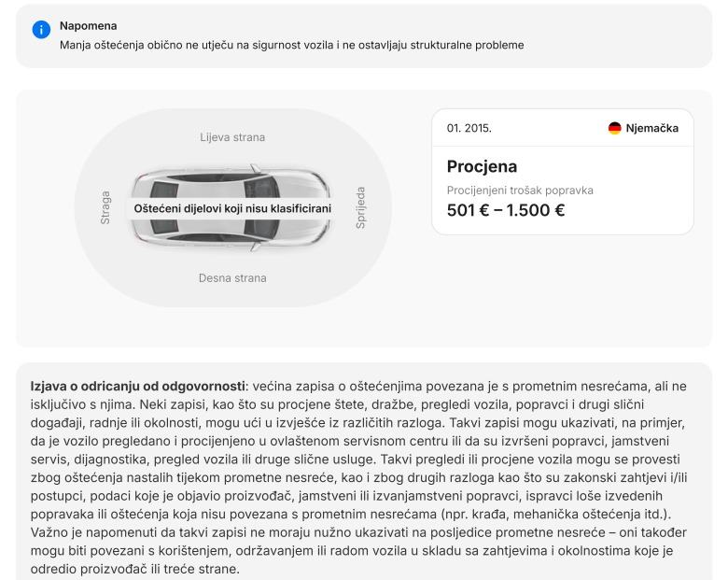Click the German flag icon
The image size is (728, 580).
(x=614, y=128)
